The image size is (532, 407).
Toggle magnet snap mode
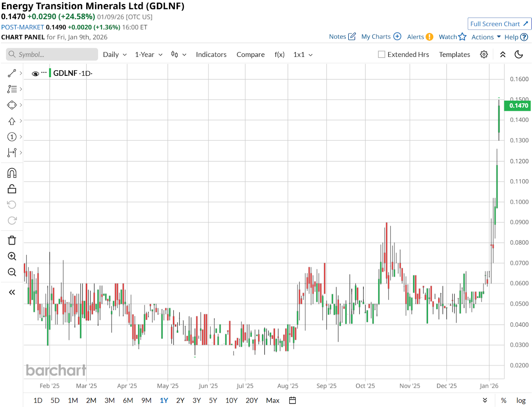(12, 173)
